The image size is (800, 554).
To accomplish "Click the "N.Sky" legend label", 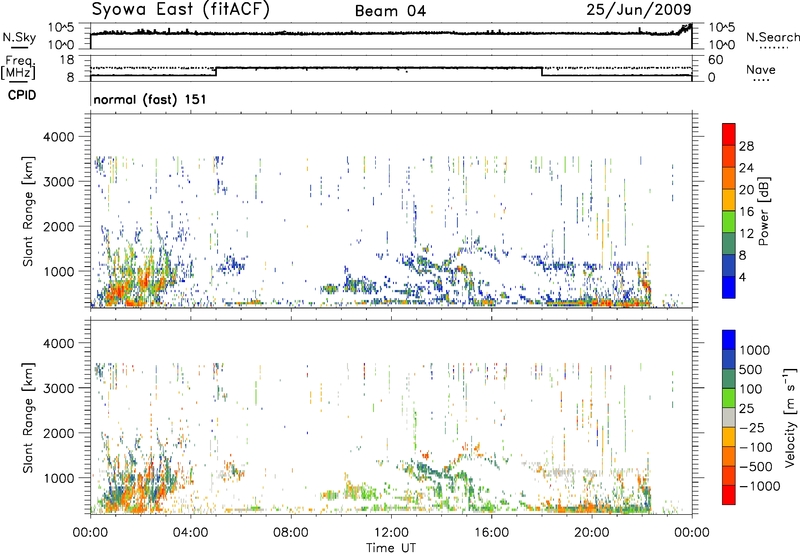I will click(x=19, y=37).
